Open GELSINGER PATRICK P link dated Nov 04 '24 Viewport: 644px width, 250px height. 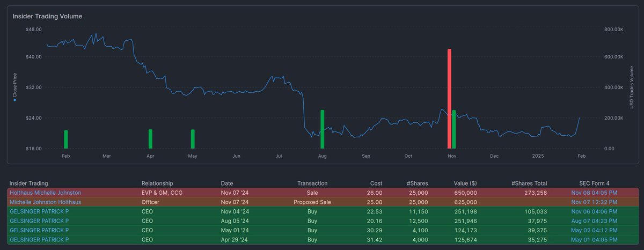(39, 211)
